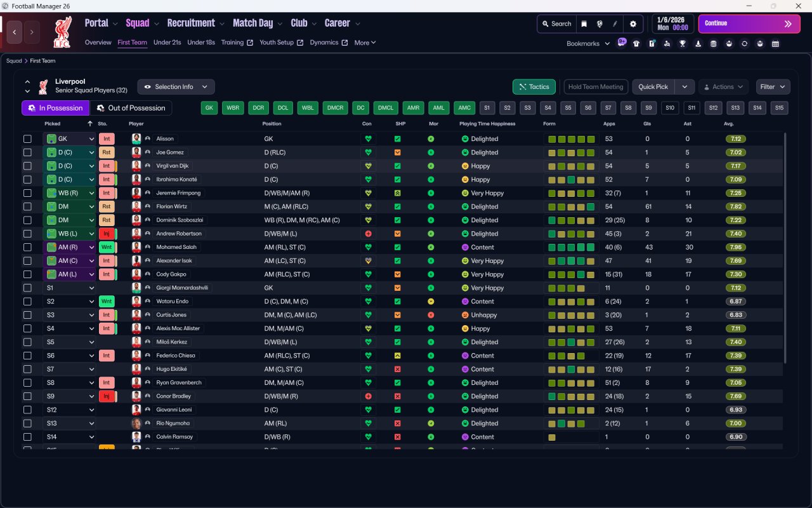
Task: Click Andrew Robertson's red condition injury icon
Action: click(368, 234)
